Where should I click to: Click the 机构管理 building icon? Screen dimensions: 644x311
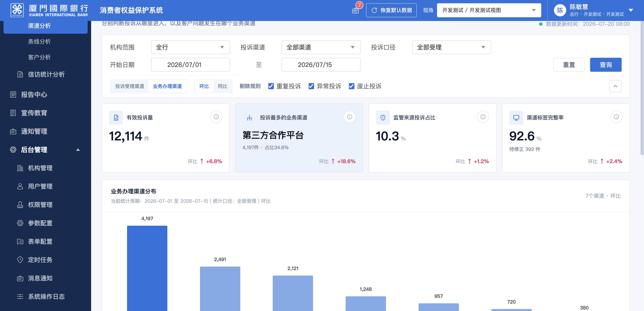(x=20, y=168)
